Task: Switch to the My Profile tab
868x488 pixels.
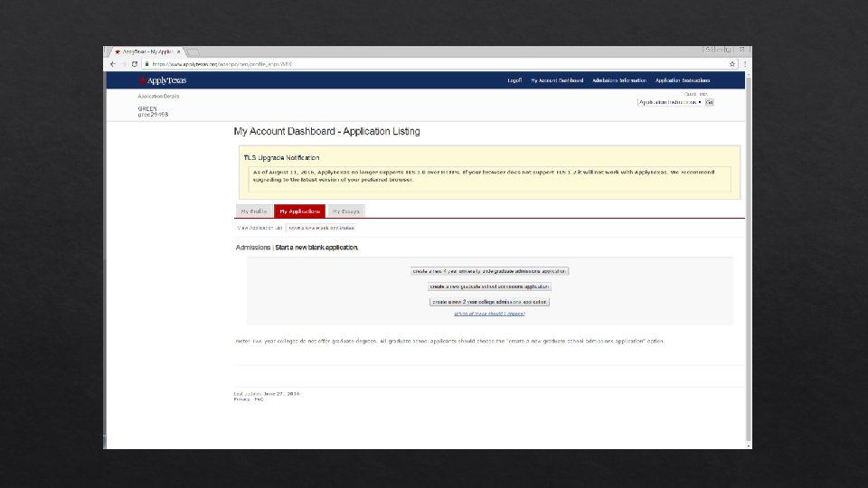Action: coord(253,211)
